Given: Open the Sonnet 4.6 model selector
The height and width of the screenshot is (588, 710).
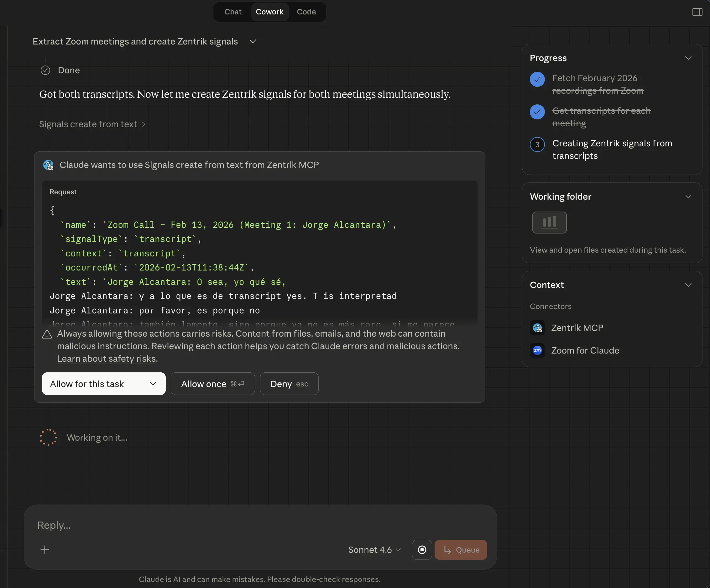Looking at the screenshot, I should point(374,549).
